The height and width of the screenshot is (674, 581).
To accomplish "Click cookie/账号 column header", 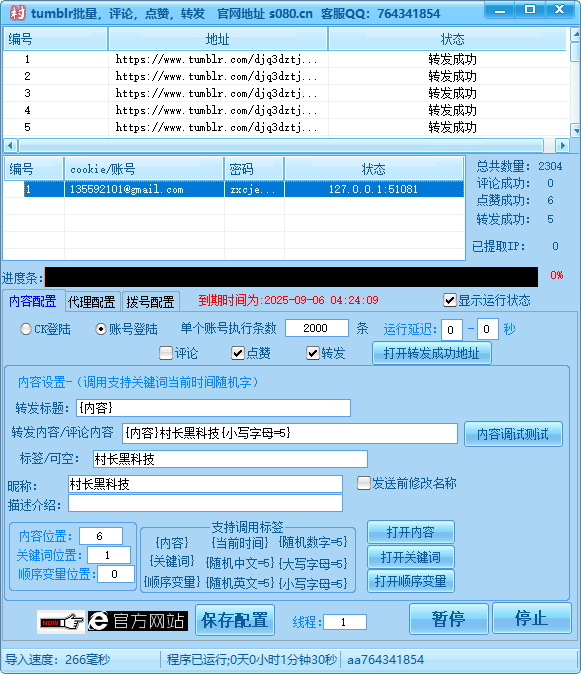I will 144,169.
